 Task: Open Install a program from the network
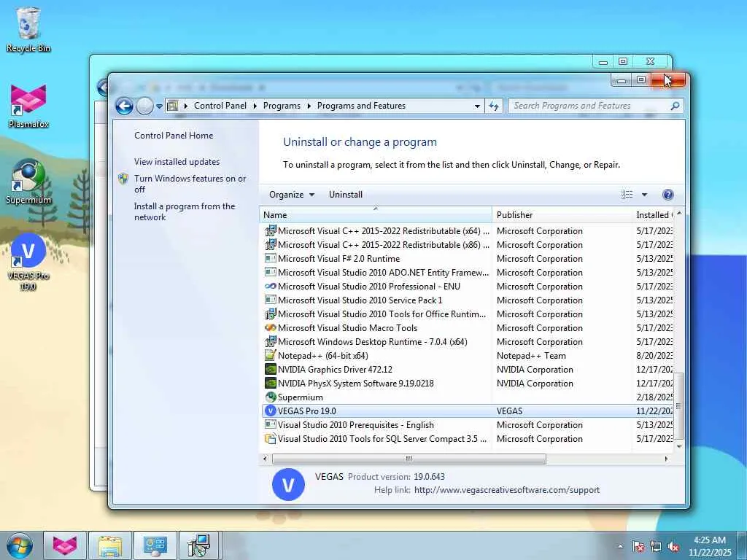[185, 211]
